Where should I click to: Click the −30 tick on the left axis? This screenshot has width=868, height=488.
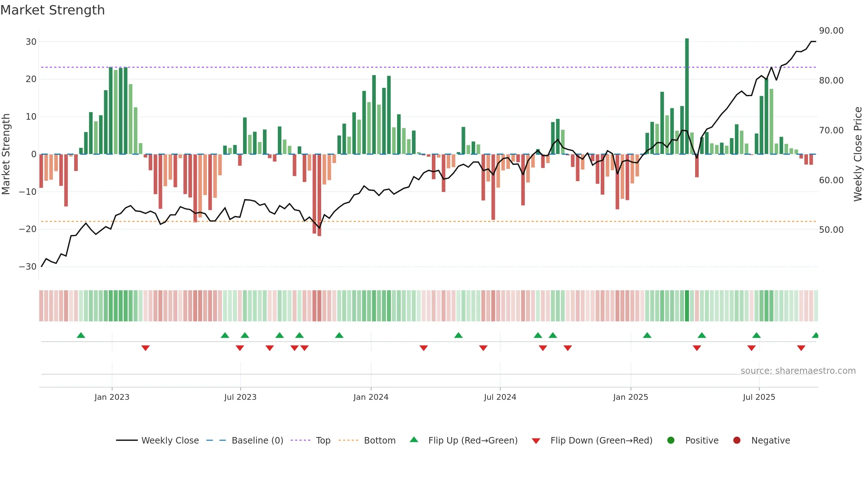28,266
